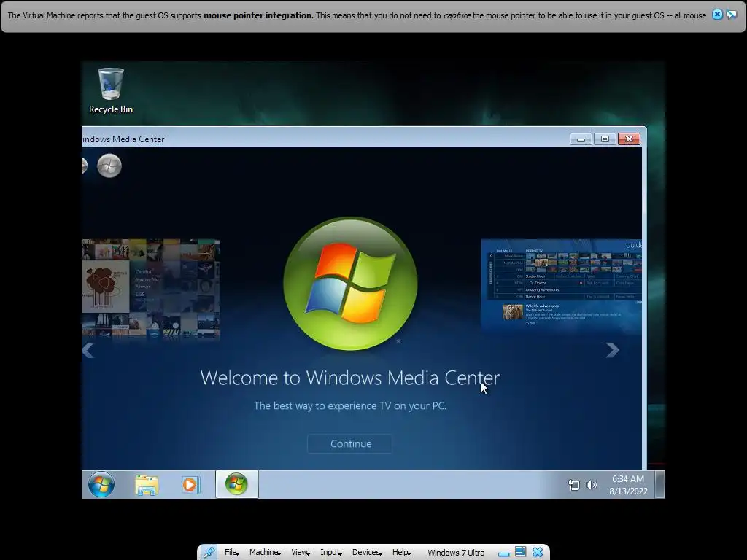Select Media Center taskbar button
Image resolution: width=747 pixels, height=560 pixels.
[x=237, y=484]
